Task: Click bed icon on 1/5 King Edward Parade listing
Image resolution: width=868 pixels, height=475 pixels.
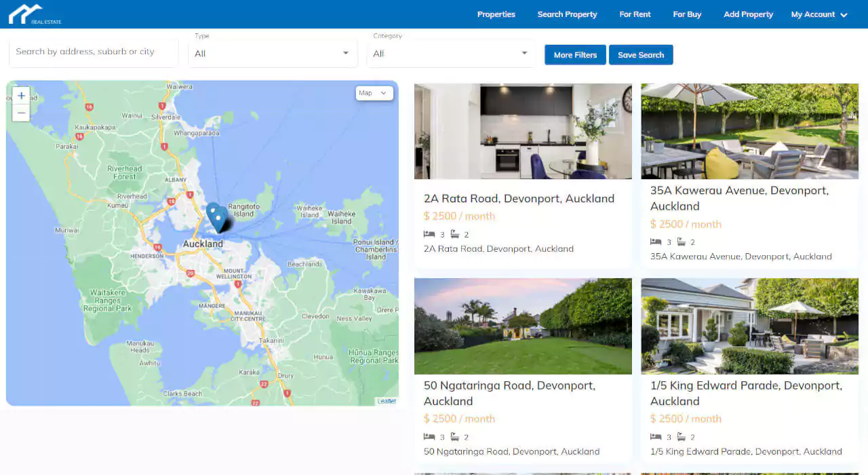Action: click(x=656, y=437)
